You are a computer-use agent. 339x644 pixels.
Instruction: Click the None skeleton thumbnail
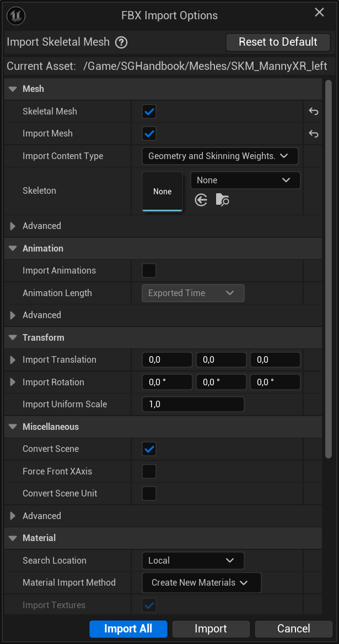click(x=162, y=190)
